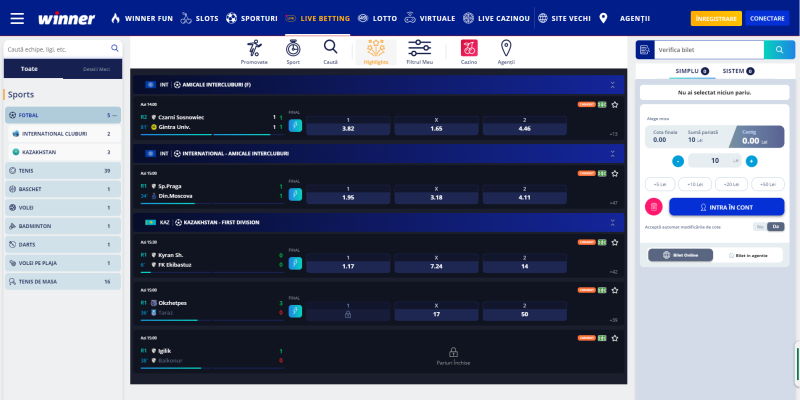Favorite the Okzhetpes match with star

coord(615,290)
